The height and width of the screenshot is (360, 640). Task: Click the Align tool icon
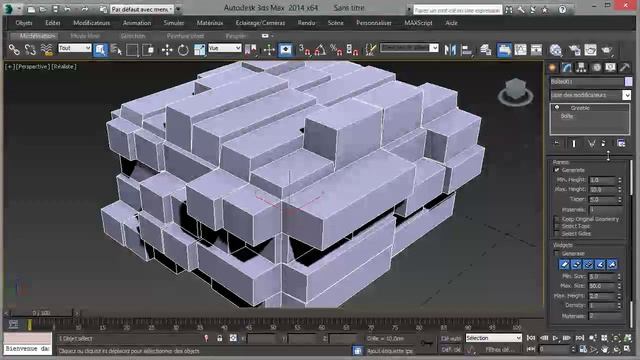pyautogui.click(x=466, y=50)
